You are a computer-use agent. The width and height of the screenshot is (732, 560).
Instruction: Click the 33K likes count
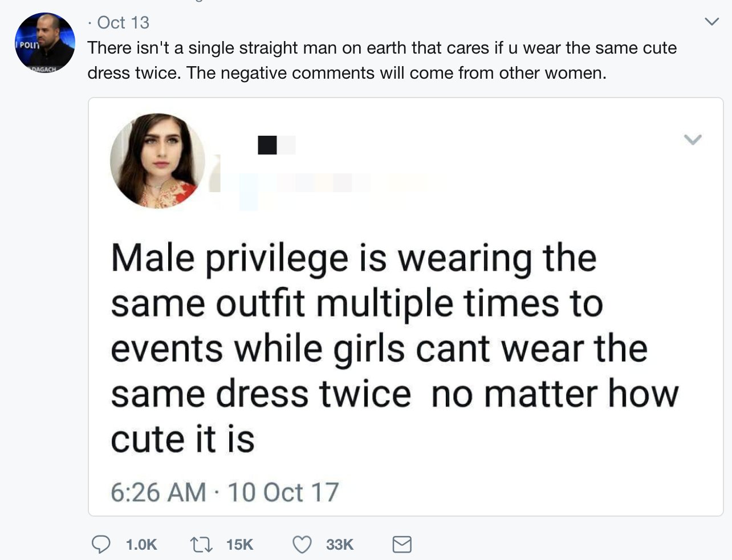tap(340, 545)
